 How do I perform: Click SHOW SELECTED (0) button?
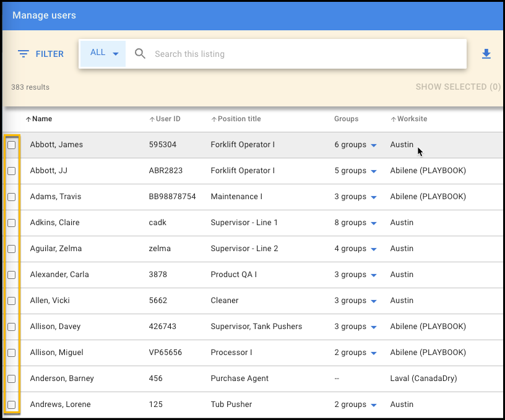point(458,87)
